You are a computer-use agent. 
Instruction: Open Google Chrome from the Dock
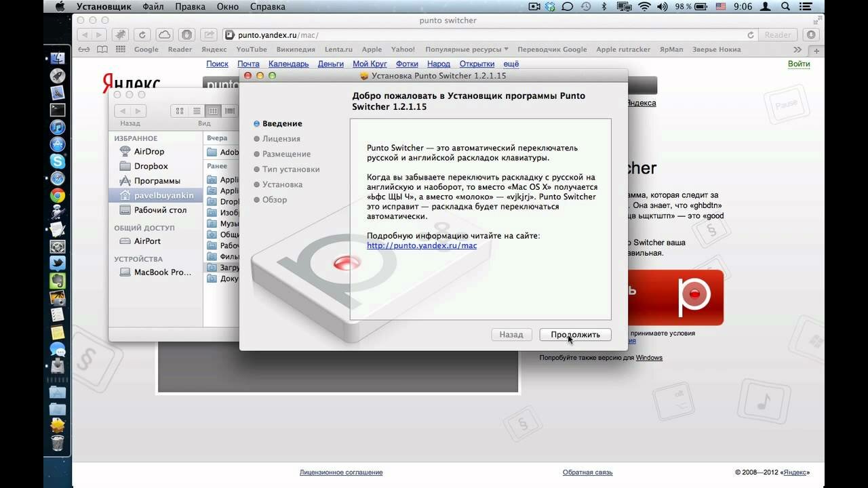57,195
